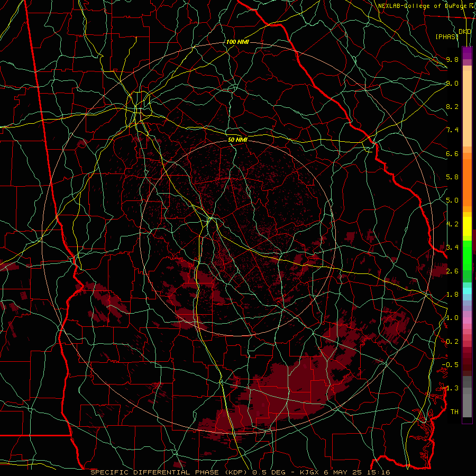This screenshot has height=476, width=476.
Task: Click the "3.4" scale value
Action: pos(452,247)
